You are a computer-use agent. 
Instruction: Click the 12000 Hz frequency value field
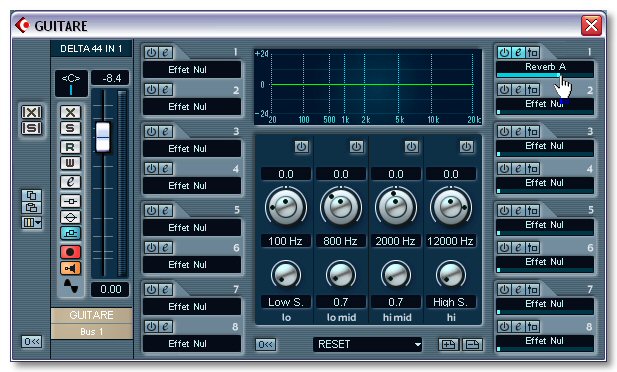click(x=451, y=241)
